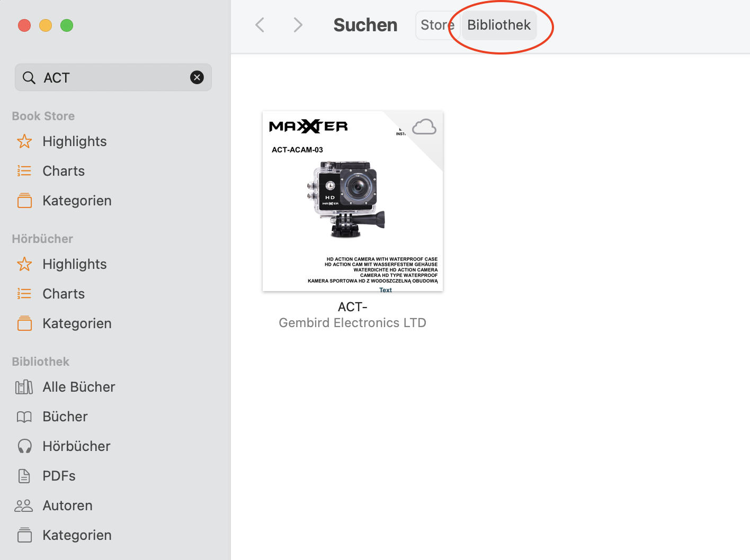Maximize the window with the green button
Image resolution: width=750 pixels, height=560 pixels.
pos(67,25)
